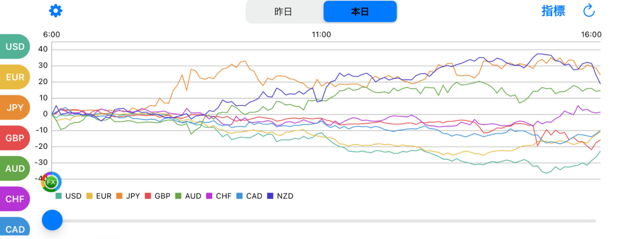644x239 pixels.
Task: Click the USD legend color swatch
Action: (x=59, y=196)
